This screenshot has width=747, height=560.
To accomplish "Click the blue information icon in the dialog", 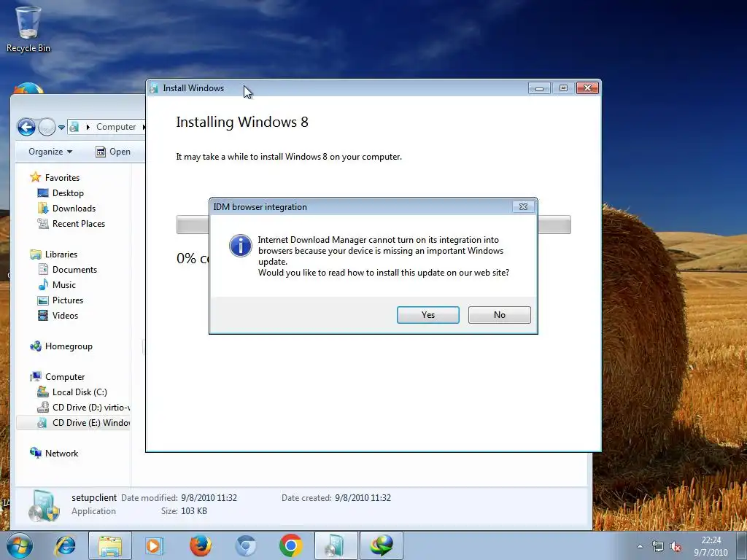I will [241, 246].
